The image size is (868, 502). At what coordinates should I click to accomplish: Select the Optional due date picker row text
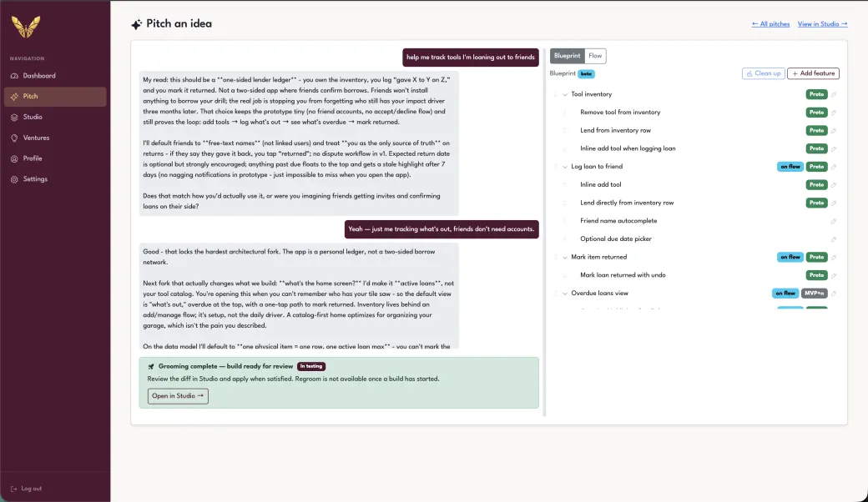616,238
